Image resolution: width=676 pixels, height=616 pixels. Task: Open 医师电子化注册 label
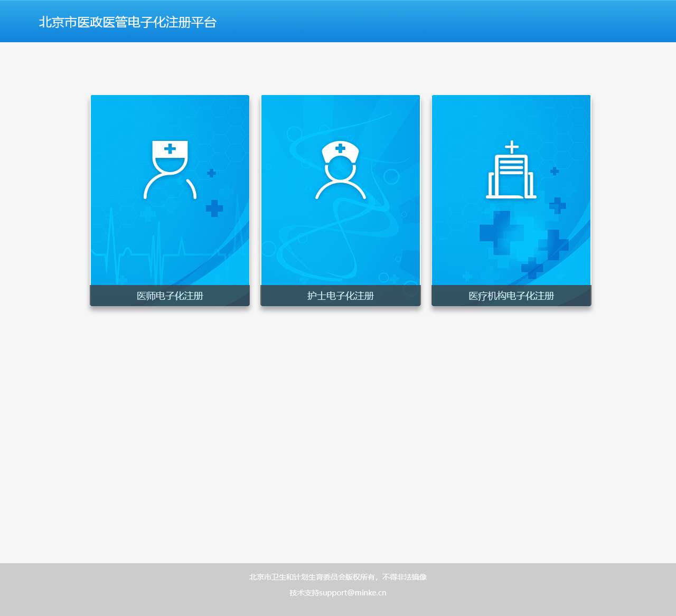(x=170, y=296)
